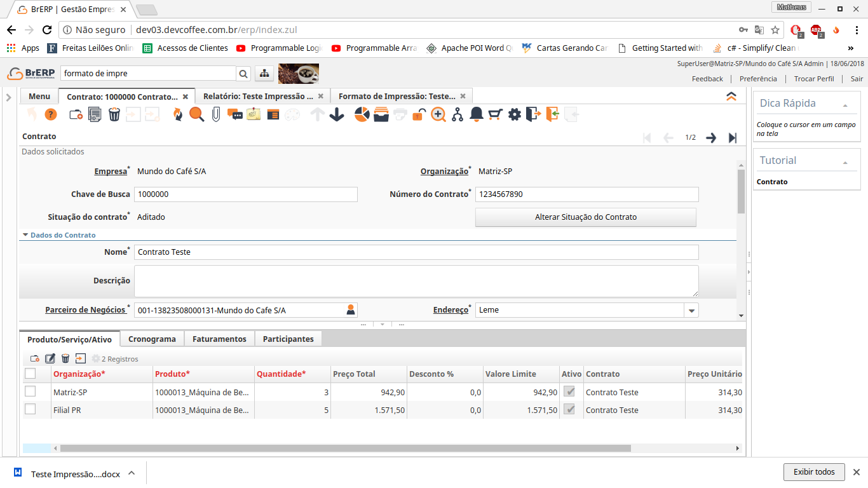868x488 pixels.
Task: Open the pie chart report icon
Action: point(362,114)
